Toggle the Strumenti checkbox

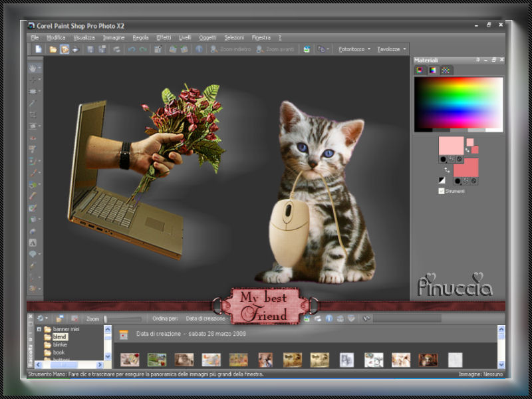pyautogui.click(x=442, y=191)
